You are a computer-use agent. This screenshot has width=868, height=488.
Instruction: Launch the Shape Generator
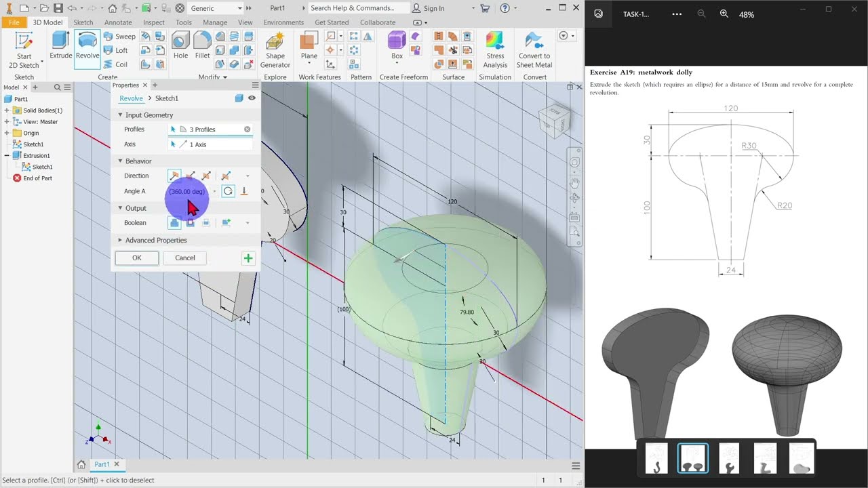(275, 50)
